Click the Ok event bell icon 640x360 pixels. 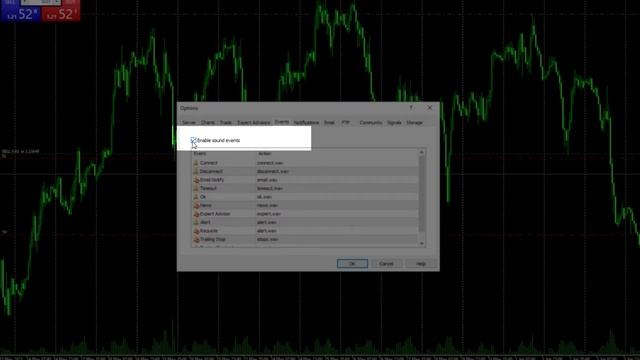pos(196,197)
